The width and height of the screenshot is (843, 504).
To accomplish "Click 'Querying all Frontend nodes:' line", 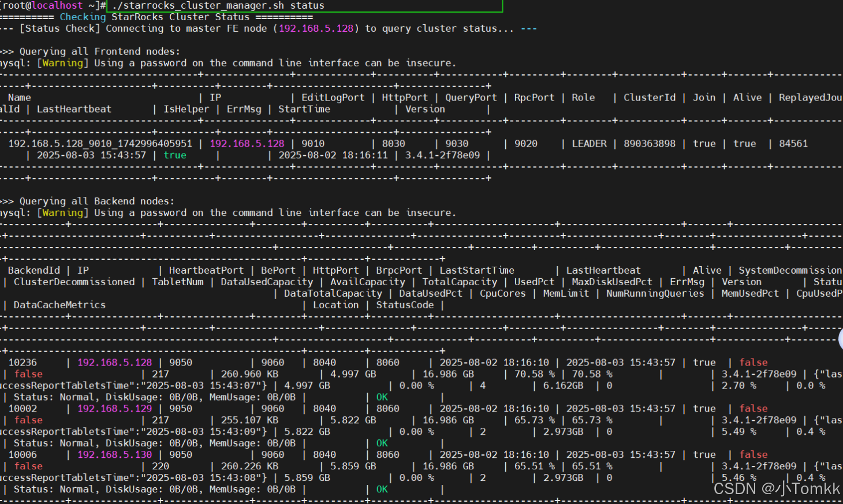I will (99, 52).
